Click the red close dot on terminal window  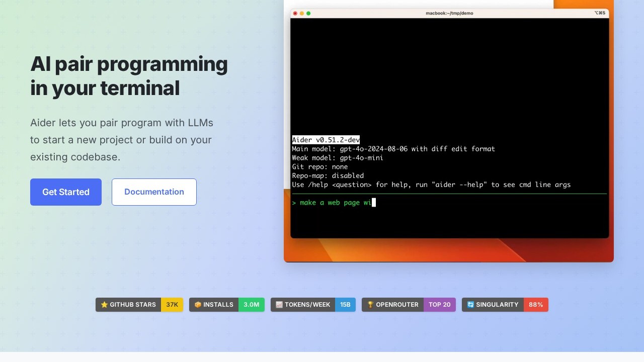[295, 13]
